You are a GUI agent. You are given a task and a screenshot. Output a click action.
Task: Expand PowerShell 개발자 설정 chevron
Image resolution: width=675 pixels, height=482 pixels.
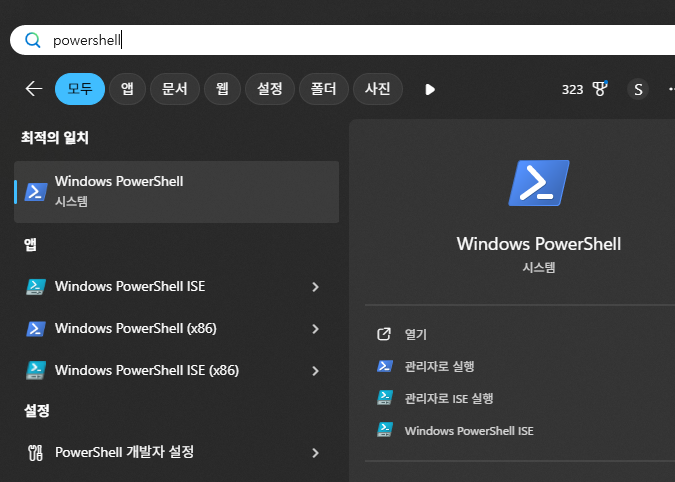[x=316, y=453]
